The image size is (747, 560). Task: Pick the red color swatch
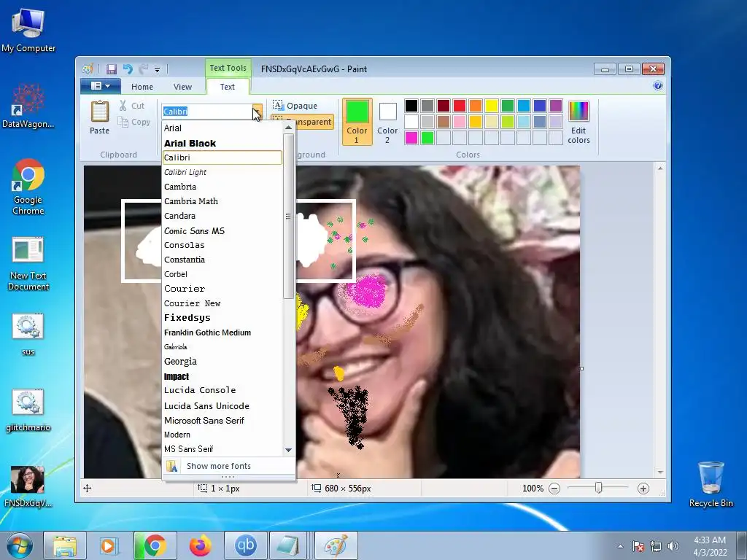click(x=460, y=106)
